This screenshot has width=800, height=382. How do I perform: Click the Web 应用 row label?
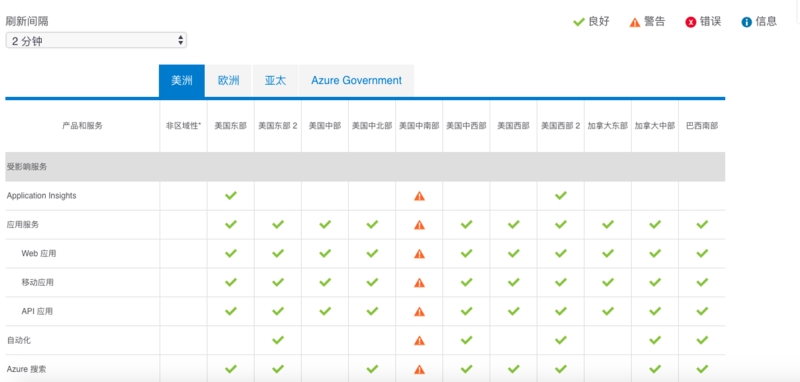(38, 253)
